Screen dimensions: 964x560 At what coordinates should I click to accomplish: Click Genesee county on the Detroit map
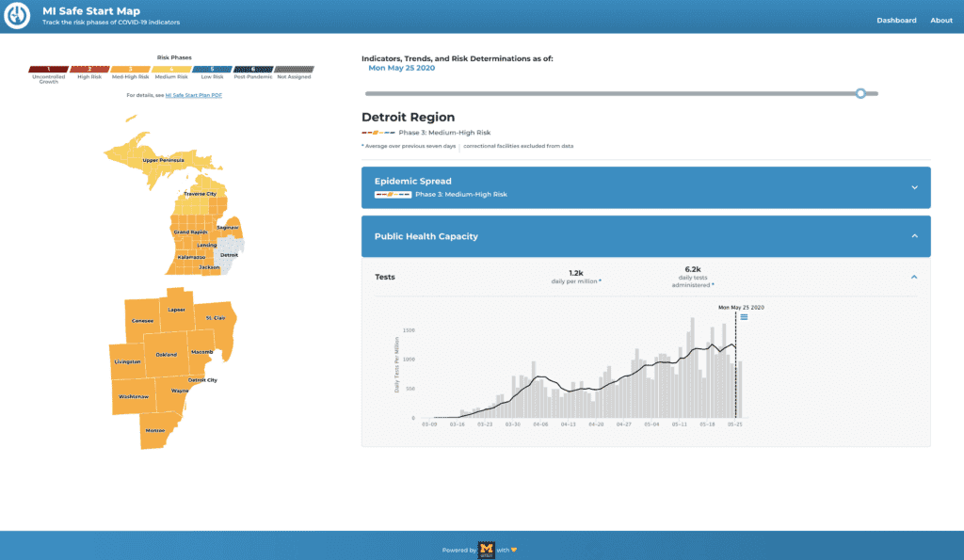(x=142, y=320)
